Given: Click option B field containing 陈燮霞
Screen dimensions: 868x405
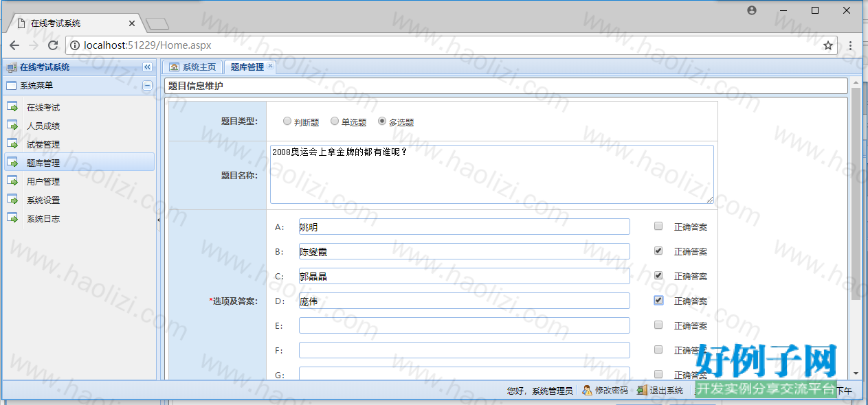Looking at the screenshot, I should [x=465, y=251].
